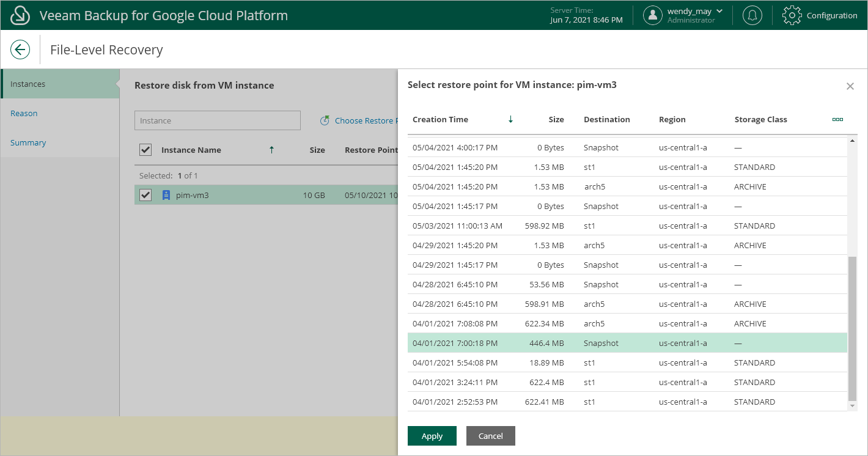
Task: Click the Instance search field
Action: [x=218, y=120]
